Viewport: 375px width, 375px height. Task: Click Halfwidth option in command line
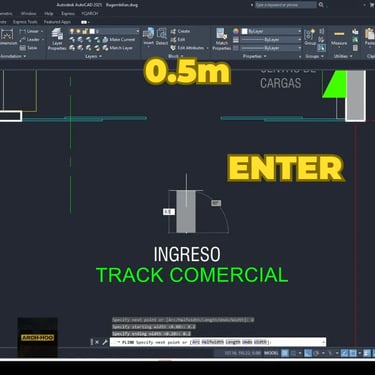point(212,342)
